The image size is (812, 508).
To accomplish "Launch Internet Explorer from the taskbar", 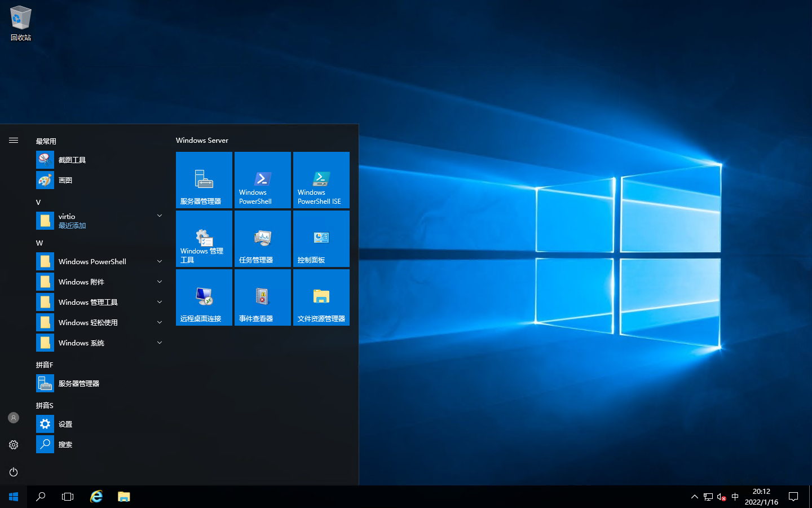I will 96,497.
